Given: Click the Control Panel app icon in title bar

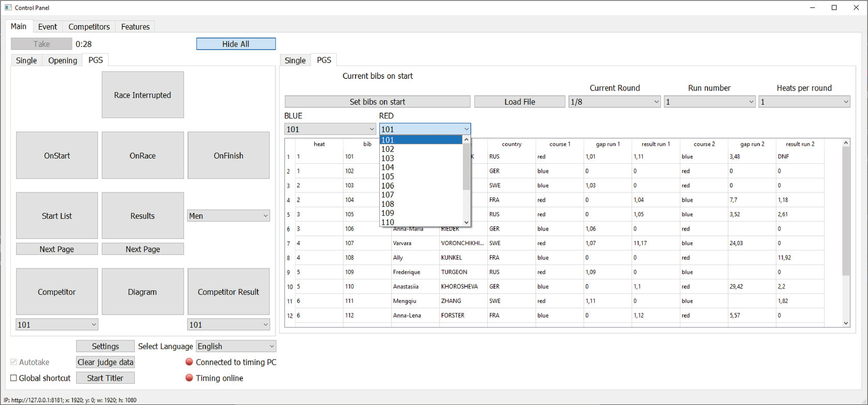Looking at the screenshot, I should [x=8, y=8].
